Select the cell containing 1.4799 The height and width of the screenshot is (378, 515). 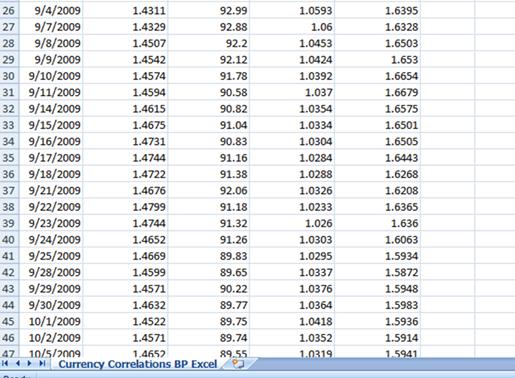click(x=125, y=207)
